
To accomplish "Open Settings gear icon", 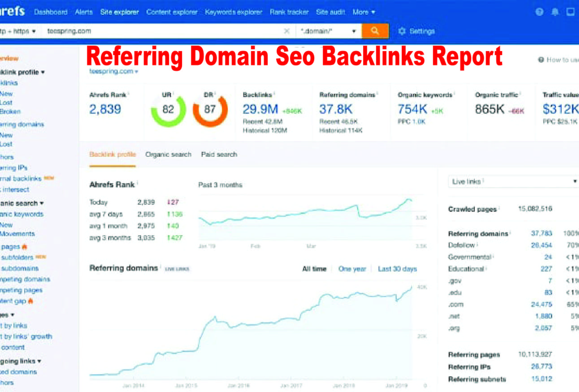I will [402, 31].
